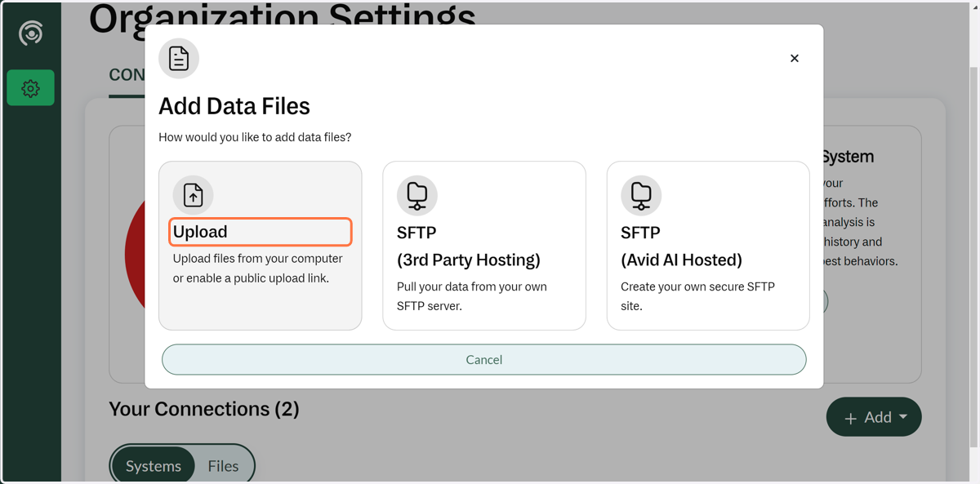Viewport: 980px width, 484px height.
Task: Click the Add Data Files heading
Action: (234, 106)
